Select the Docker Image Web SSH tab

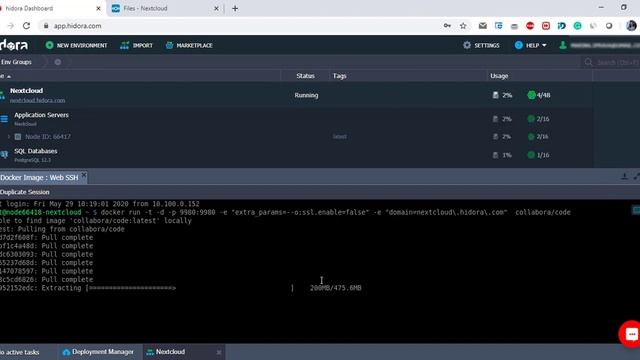tap(39, 178)
